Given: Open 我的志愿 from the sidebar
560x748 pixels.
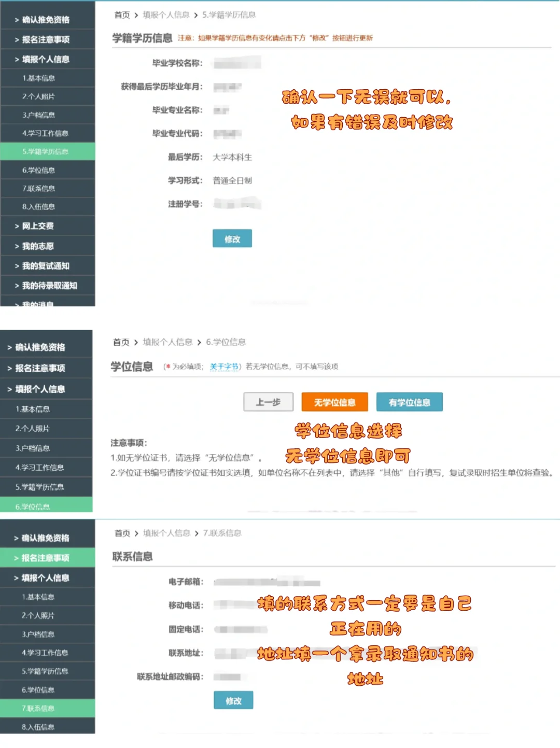Looking at the screenshot, I should [47, 246].
